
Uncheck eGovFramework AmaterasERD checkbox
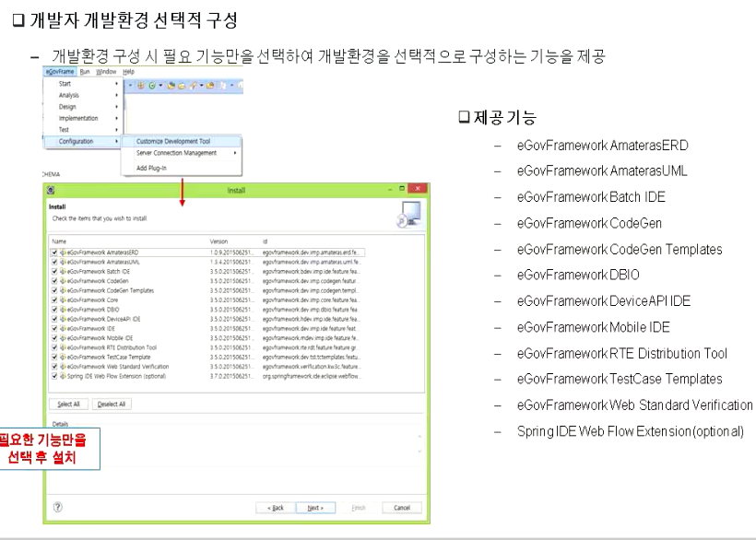54,252
